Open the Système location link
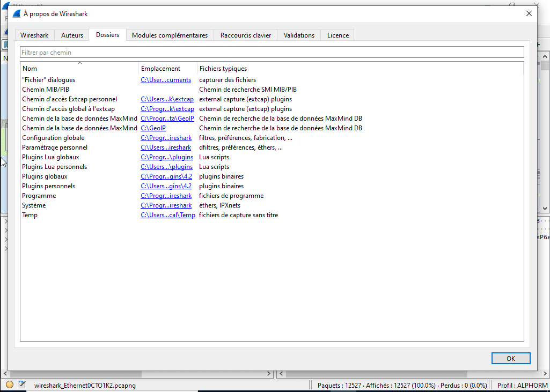 pos(166,205)
